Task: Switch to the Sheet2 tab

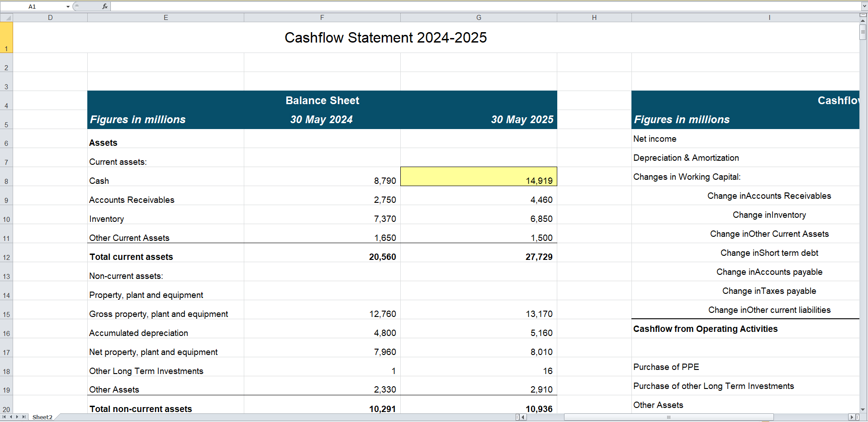Action: [x=42, y=417]
